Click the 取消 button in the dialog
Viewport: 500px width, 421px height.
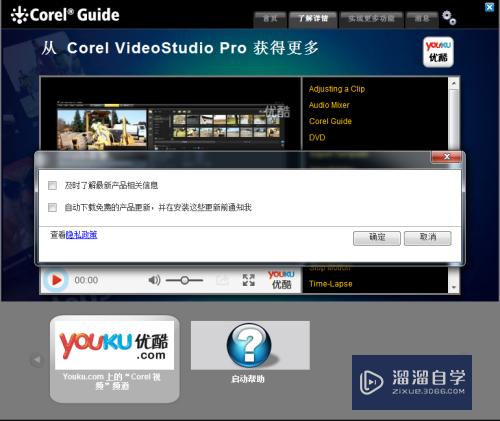pos(428,238)
